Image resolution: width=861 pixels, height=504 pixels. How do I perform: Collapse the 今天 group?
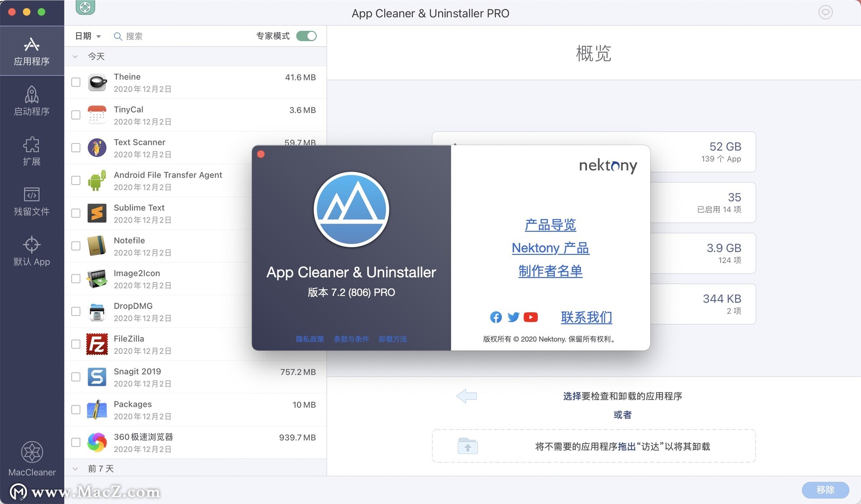point(75,56)
